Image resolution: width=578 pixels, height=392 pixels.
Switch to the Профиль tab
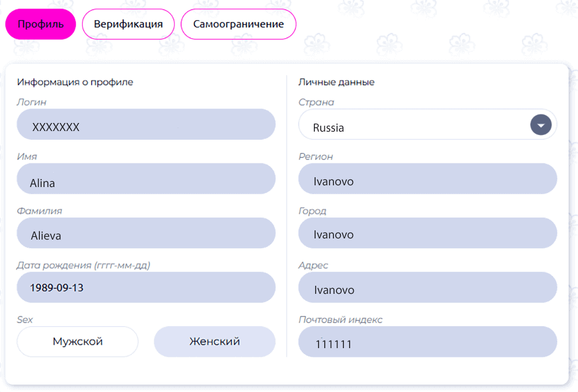40,24
